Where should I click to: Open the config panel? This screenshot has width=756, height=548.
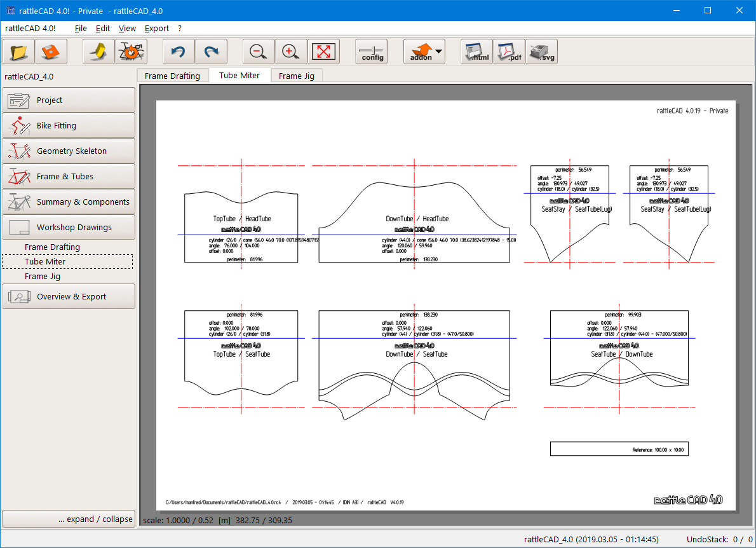pos(371,51)
